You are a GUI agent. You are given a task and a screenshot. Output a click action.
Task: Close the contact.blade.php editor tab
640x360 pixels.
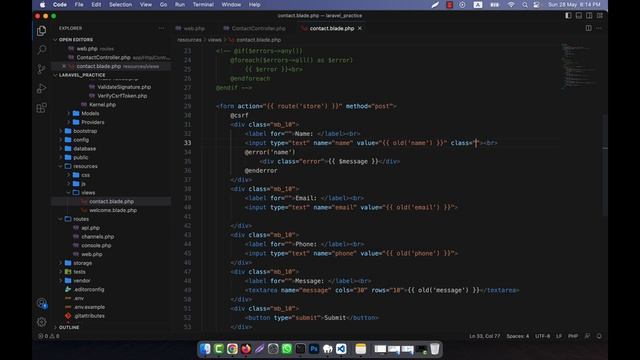coord(360,28)
